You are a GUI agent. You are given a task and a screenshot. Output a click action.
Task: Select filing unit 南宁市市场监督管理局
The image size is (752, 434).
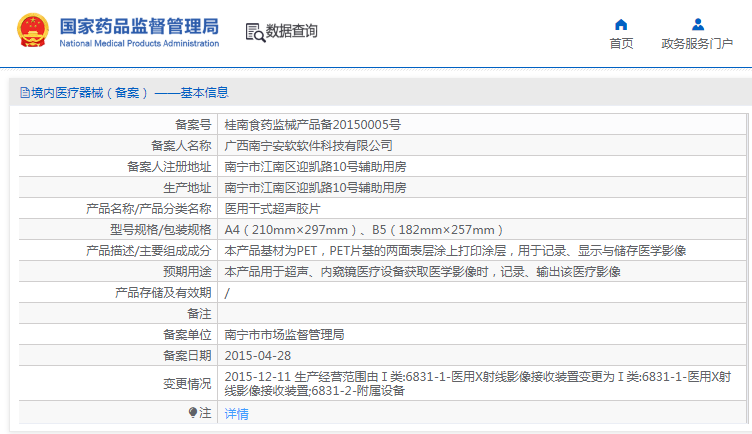284,335
